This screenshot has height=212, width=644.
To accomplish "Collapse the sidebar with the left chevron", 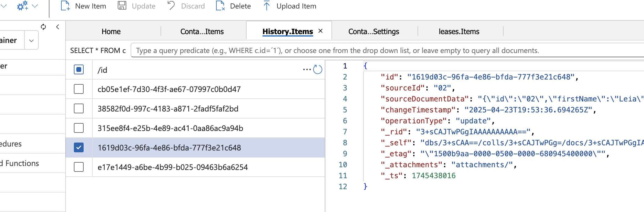I will pos(58,27).
